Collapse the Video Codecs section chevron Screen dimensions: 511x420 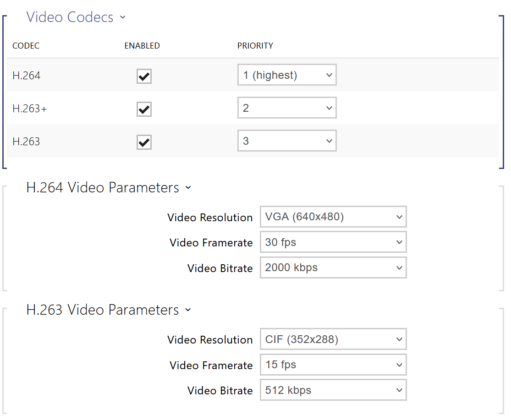(122, 17)
